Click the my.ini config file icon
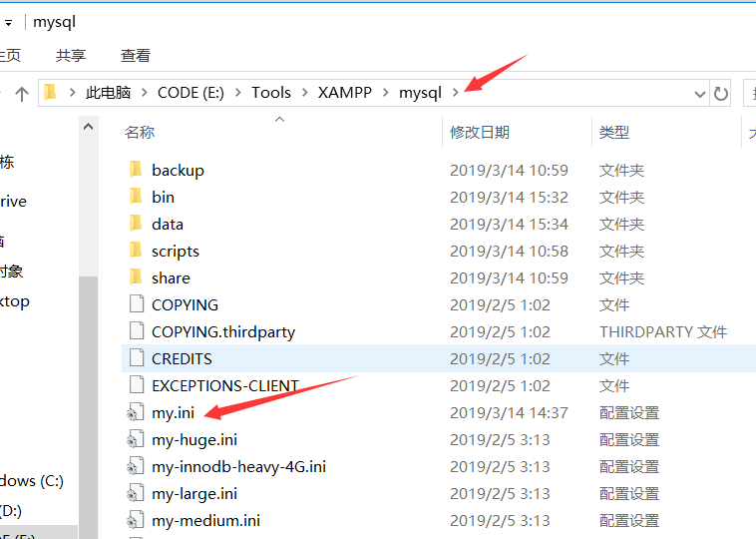756x539 pixels. coord(136,412)
